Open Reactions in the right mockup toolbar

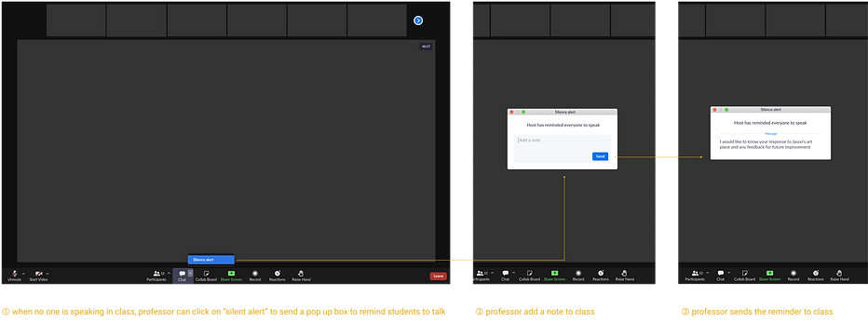point(816,276)
